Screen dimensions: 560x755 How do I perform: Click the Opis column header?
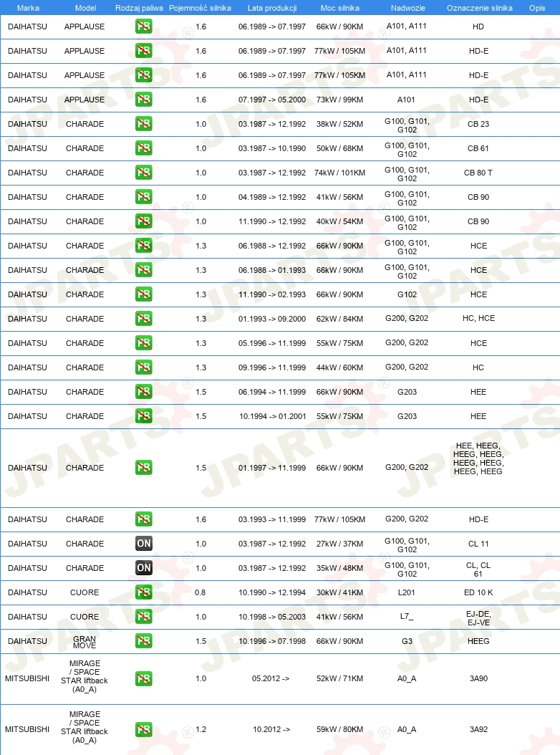coord(537,8)
